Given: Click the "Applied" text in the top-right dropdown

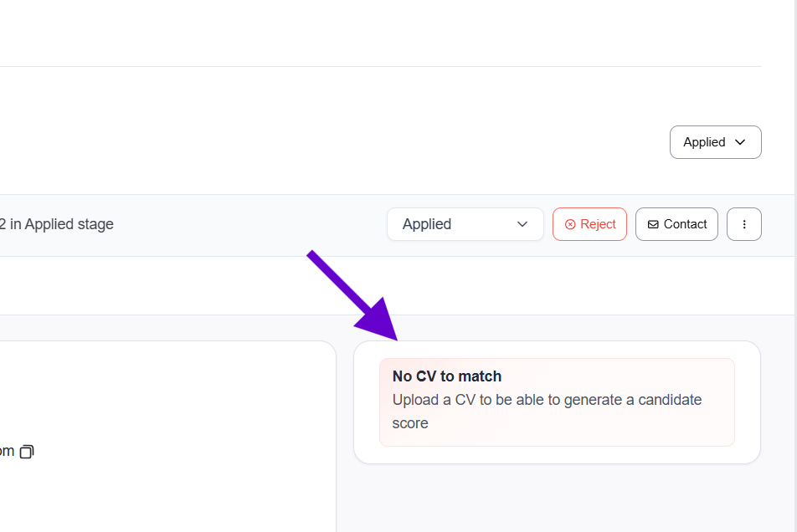Looking at the screenshot, I should click(704, 142).
